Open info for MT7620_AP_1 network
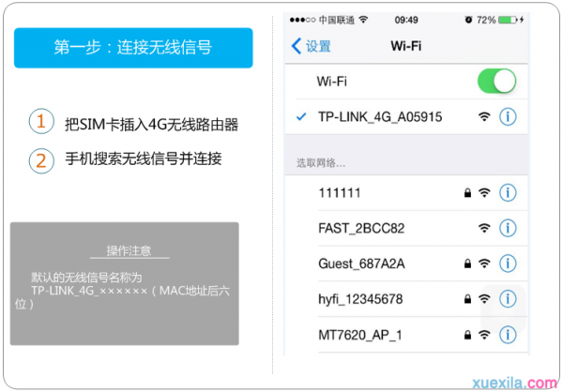 (x=508, y=335)
